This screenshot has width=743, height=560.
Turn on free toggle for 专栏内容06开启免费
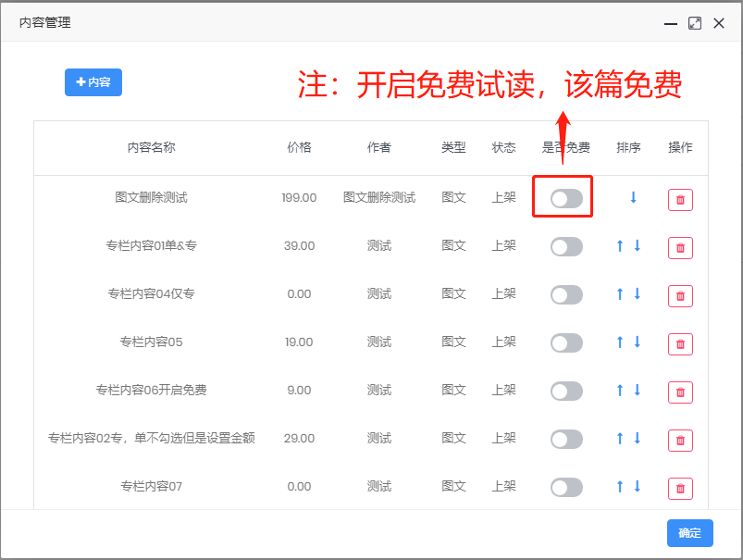(566, 391)
